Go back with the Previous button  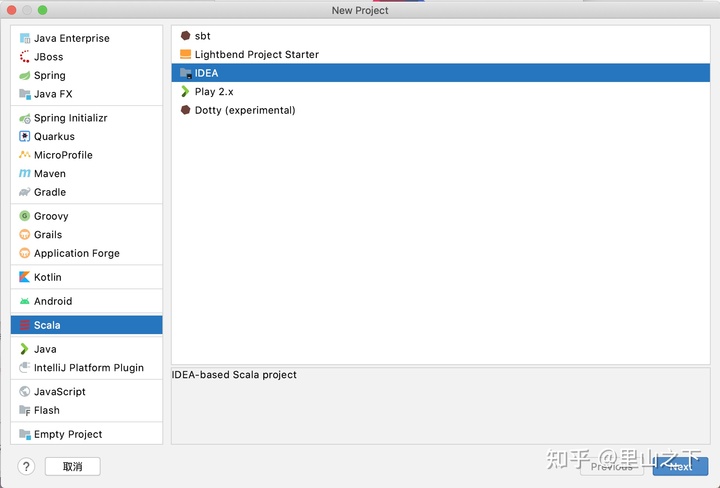pyautogui.click(x=612, y=466)
